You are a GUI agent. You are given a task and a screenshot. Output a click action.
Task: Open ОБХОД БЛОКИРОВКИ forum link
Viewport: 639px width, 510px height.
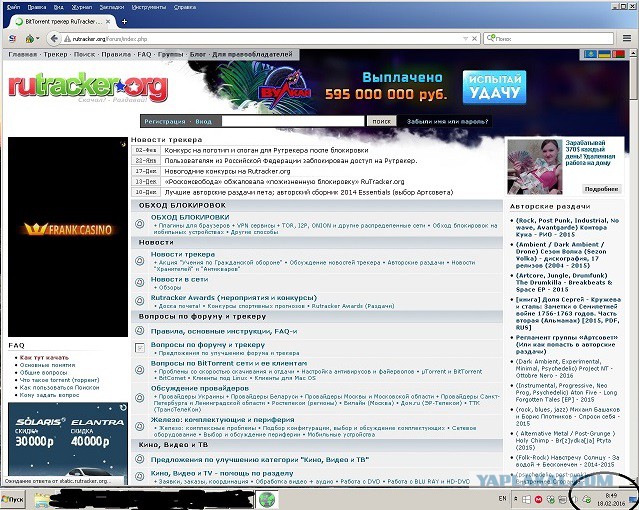[x=190, y=217]
